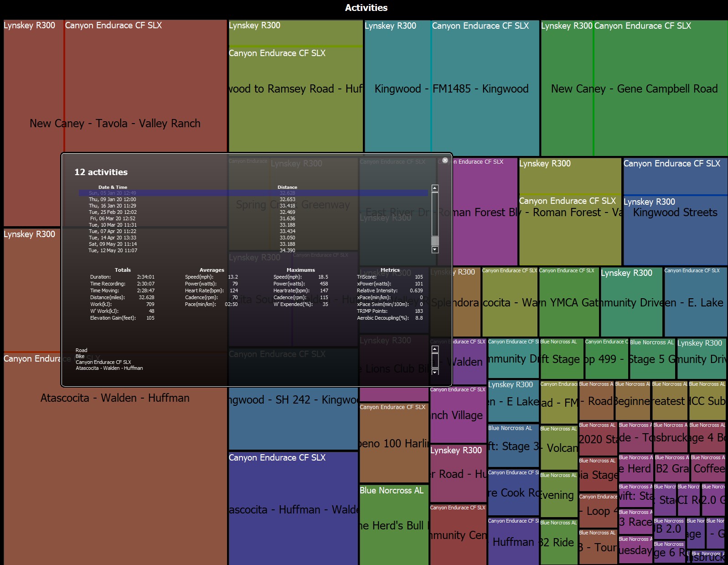Image resolution: width=728 pixels, height=565 pixels.
Task: Click the lower notes list scroll-up arrow
Action: (x=435, y=349)
